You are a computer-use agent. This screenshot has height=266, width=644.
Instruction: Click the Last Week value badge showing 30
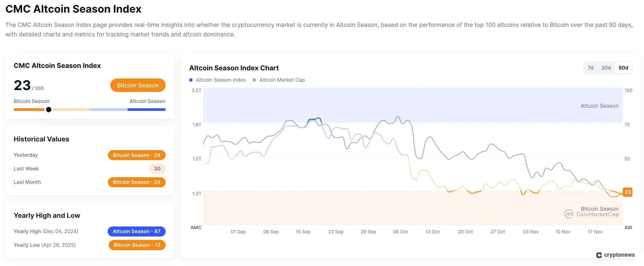pyautogui.click(x=157, y=169)
